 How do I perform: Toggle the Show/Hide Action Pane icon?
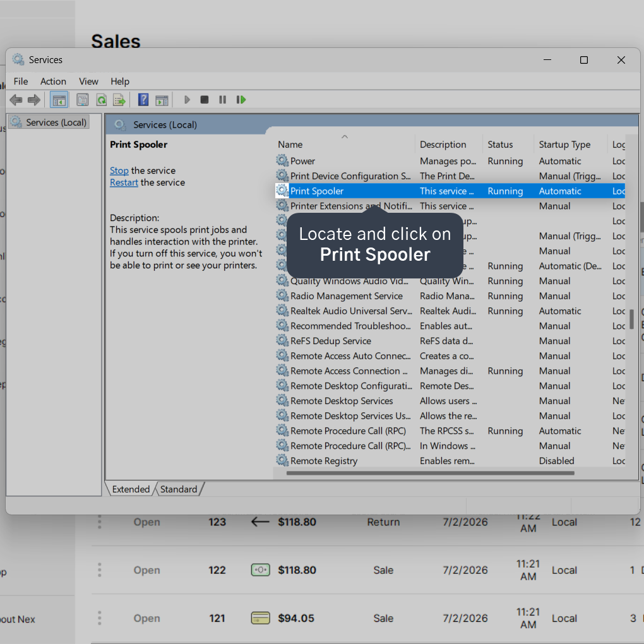coord(162,100)
